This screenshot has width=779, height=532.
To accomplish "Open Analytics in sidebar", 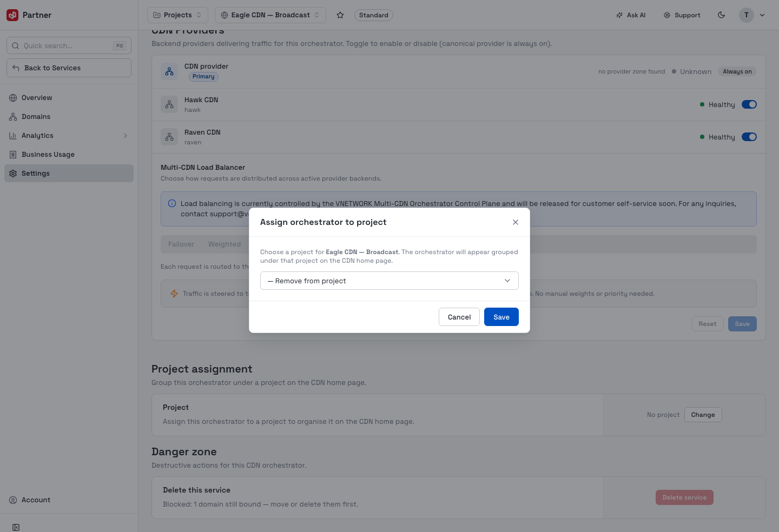I will click(x=69, y=136).
